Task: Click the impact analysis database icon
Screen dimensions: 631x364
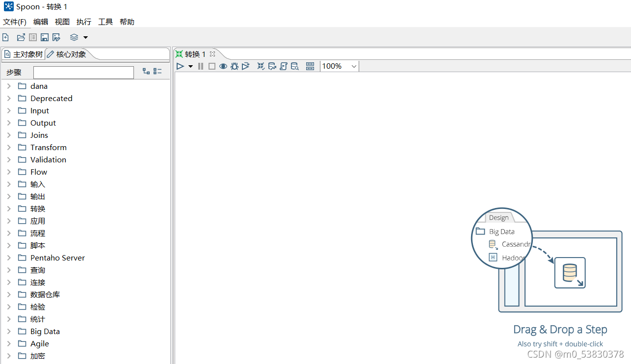Action: coord(272,66)
